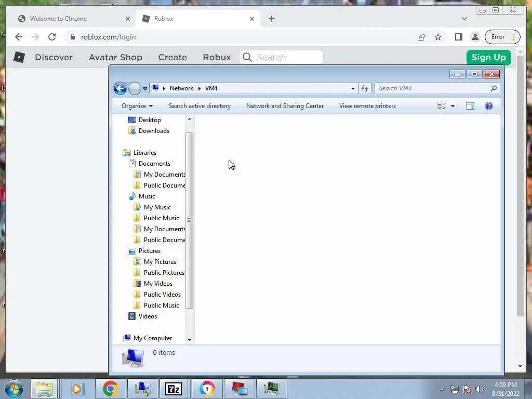Toggle the preview pane icon
532x399 pixels.
[470, 106]
